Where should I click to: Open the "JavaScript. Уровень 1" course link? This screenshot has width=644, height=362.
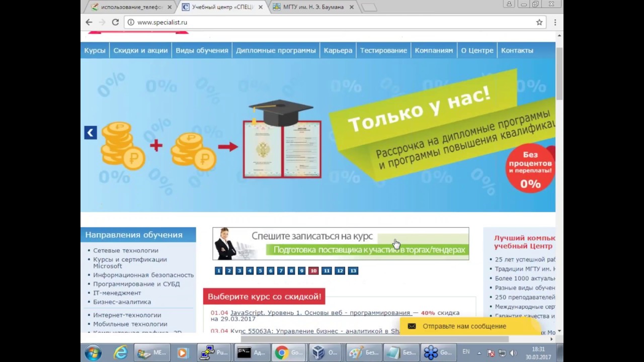click(x=320, y=313)
